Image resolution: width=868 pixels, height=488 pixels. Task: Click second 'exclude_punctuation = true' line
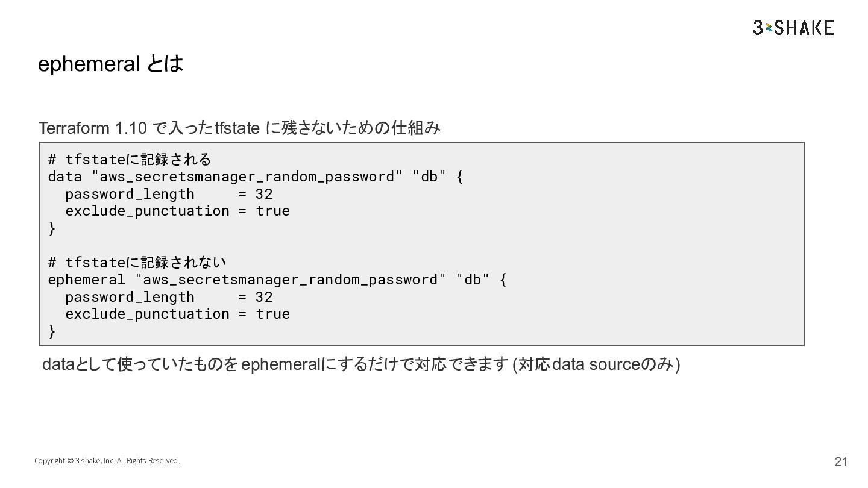click(177, 314)
